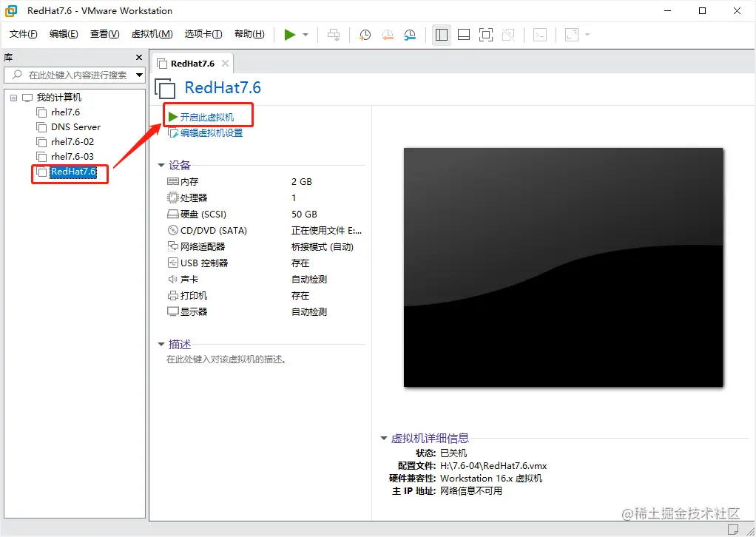This screenshot has height=537, width=756.
Task: Click the 打印机 device row
Action: (263, 296)
